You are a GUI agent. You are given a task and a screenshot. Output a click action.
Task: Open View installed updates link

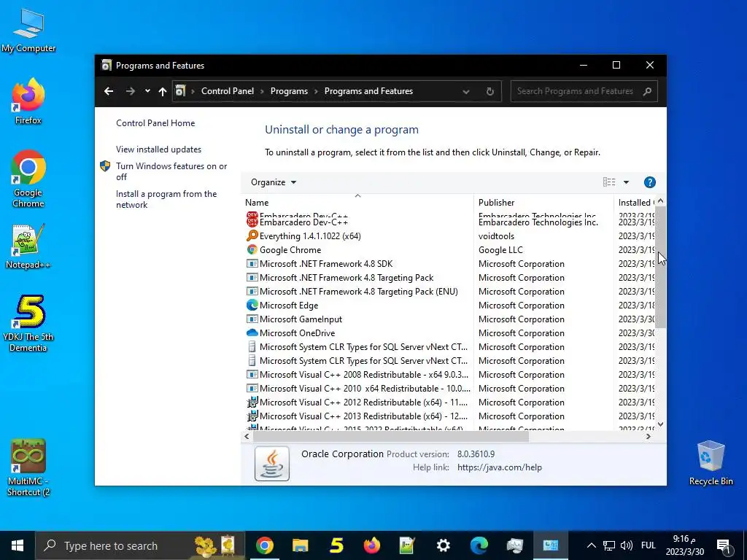pyautogui.click(x=158, y=149)
